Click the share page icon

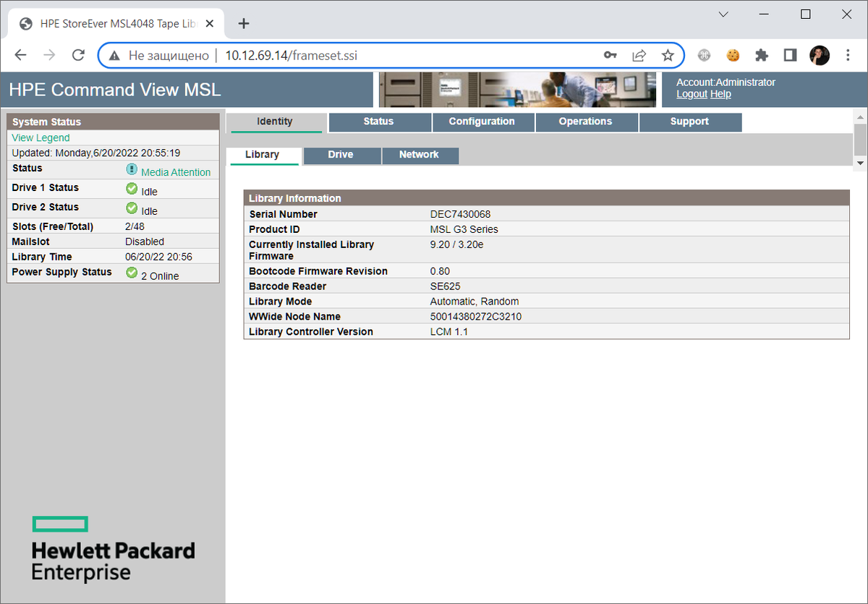(x=639, y=55)
